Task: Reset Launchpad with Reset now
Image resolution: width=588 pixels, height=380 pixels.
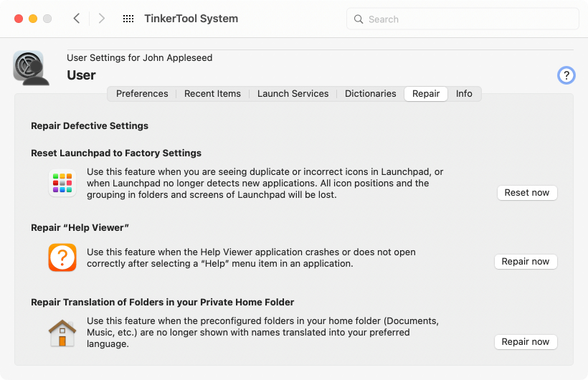Action: point(527,193)
